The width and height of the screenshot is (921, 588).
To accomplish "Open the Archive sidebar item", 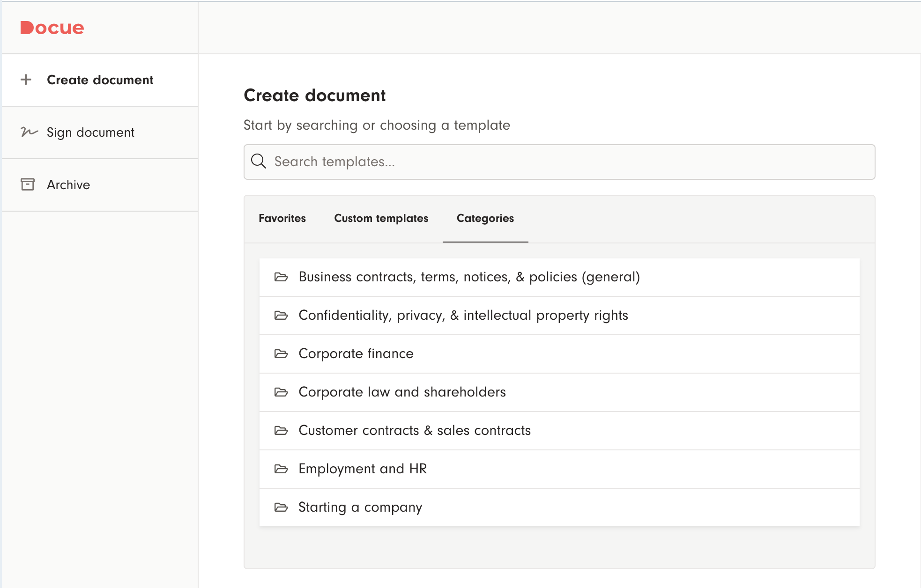I will tap(68, 185).
